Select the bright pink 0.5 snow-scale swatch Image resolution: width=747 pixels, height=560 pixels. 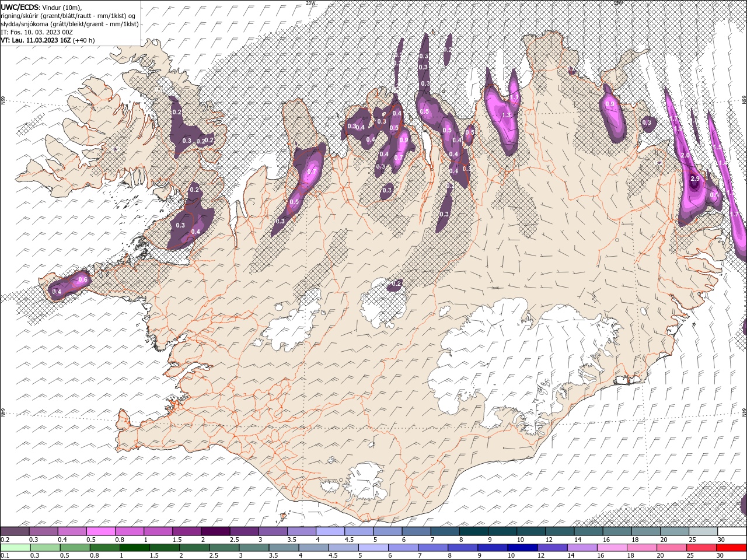coord(101,531)
